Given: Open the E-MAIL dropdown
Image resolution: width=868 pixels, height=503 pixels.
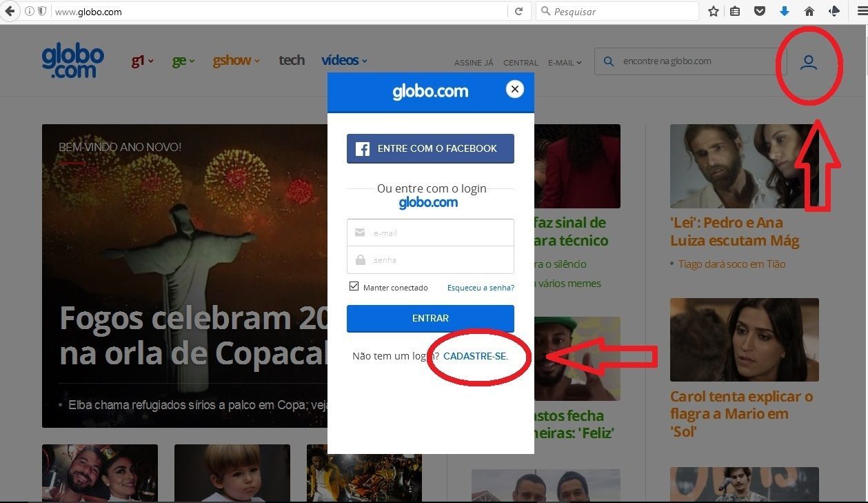Looking at the screenshot, I should tap(565, 63).
